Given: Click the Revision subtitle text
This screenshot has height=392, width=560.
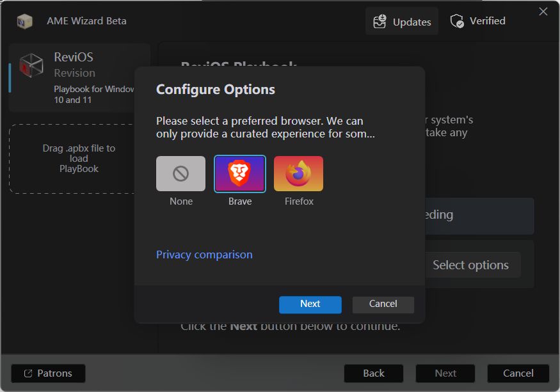Looking at the screenshot, I should coord(75,73).
